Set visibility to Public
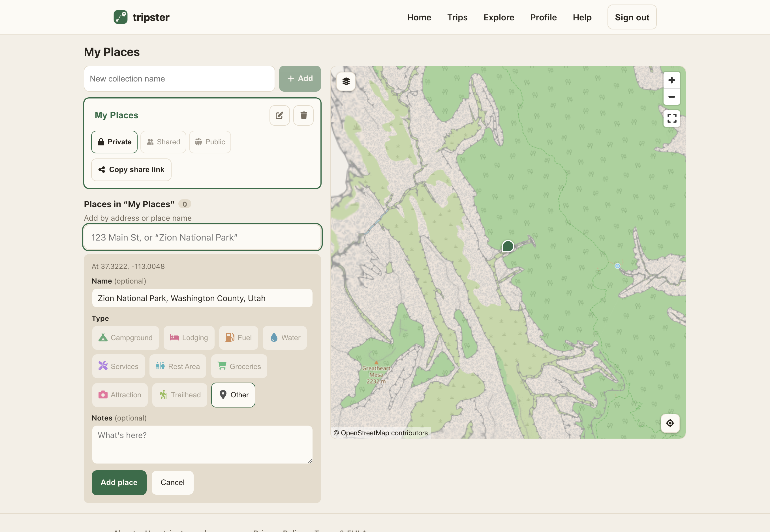Image resolution: width=770 pixels, height=532 pixels. tap(210, 142)
